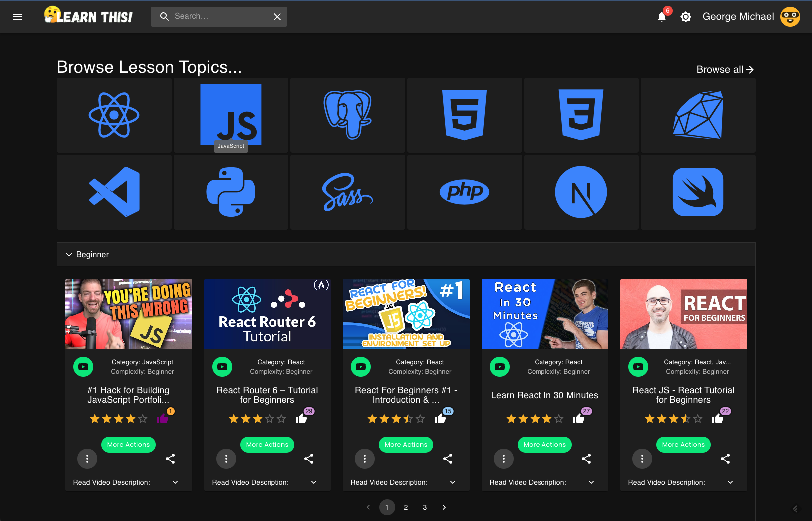Toggle like on React Router 6 Tutorial
812x521 pixels.
(x=301, y=419)
